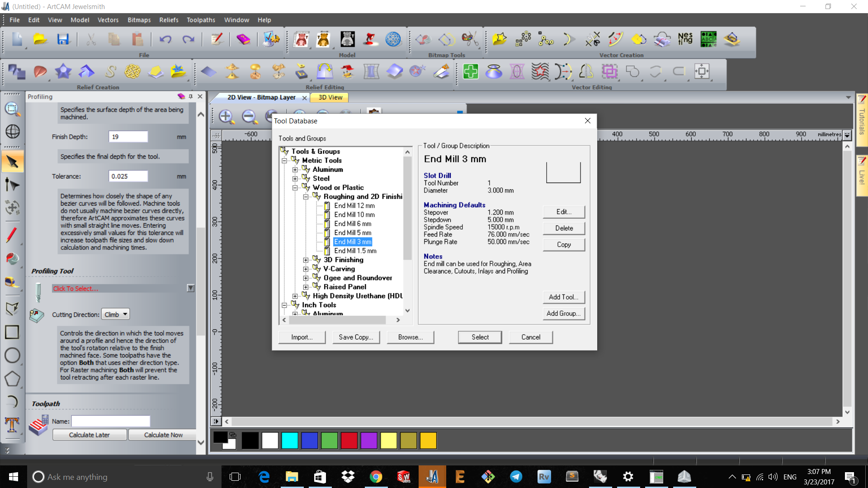
Task: Click the Edit... button for the tool
Action: [x=564, y=212]
